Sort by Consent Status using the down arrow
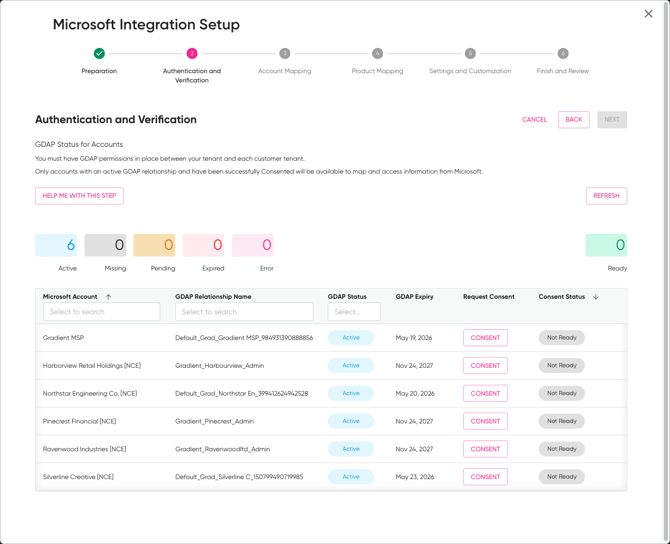Image resolution: width=670 pixels, height=544 pixels. click(x=596, y=297)
